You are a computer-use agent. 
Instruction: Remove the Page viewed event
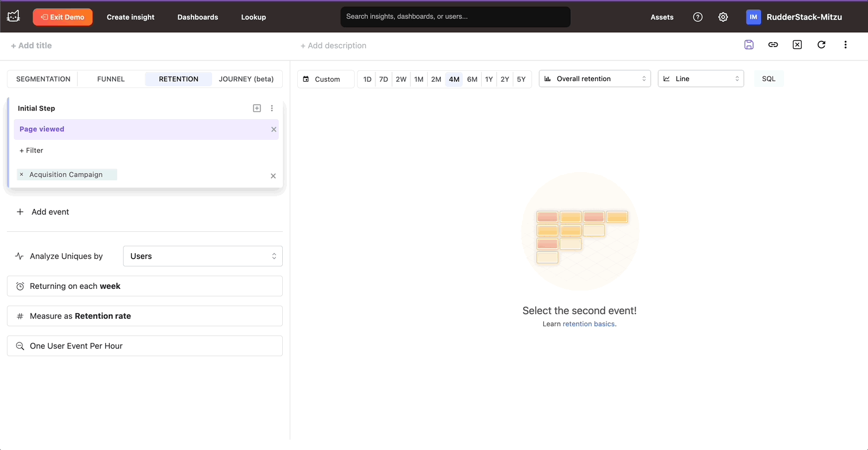(274, 129)
